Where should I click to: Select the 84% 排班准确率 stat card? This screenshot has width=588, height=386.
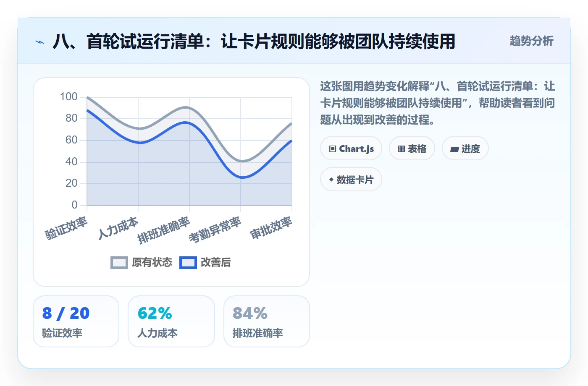point(267,321)
